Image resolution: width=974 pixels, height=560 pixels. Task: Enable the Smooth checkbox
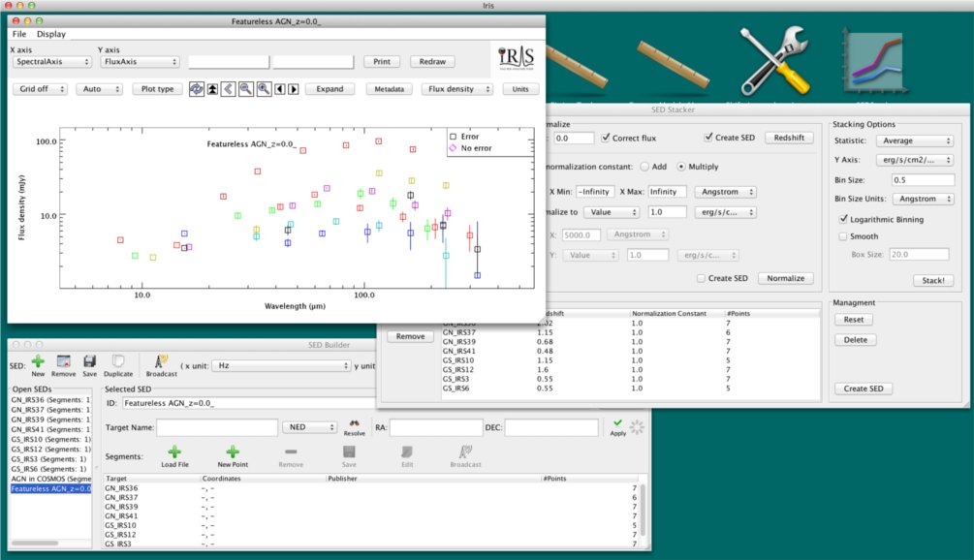[843, 236]
